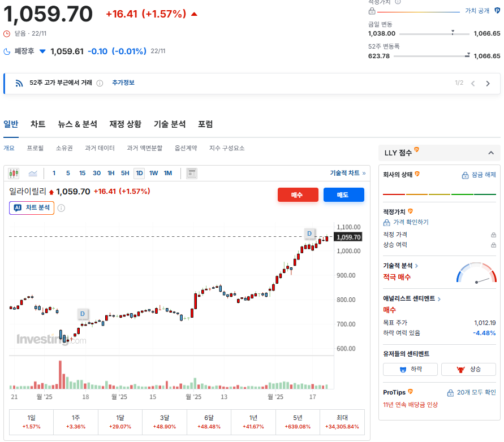Image resolution: width=504 pixels, height=442 pixels.
Task: Open the 기술 분석 tab
Action: coord(170,124)
